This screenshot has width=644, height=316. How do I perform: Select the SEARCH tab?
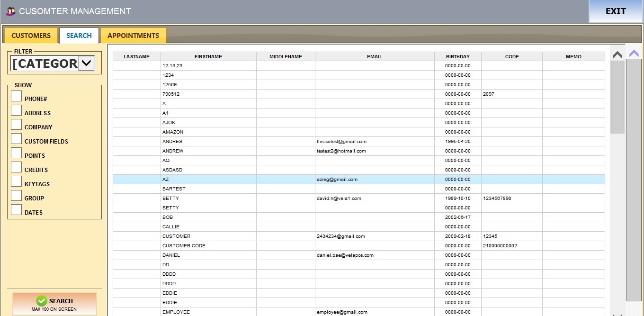(79, 36)
